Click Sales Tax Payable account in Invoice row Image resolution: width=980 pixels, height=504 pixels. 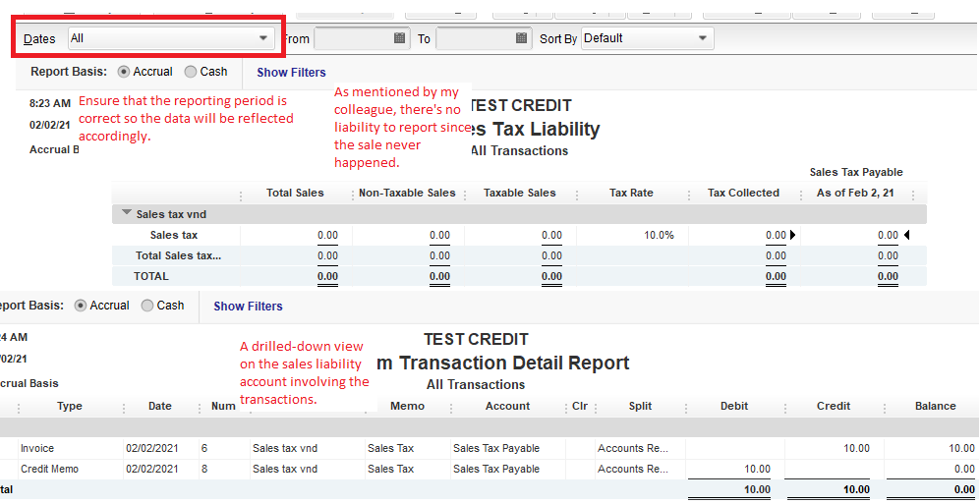coord(496,448)
